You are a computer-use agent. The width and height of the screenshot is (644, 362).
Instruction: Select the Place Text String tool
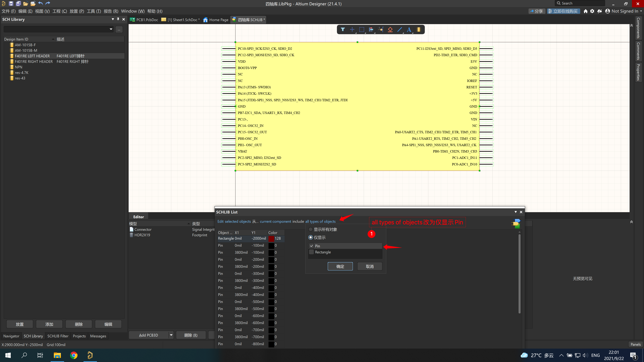pyautogui.click(x=409, y=29)
